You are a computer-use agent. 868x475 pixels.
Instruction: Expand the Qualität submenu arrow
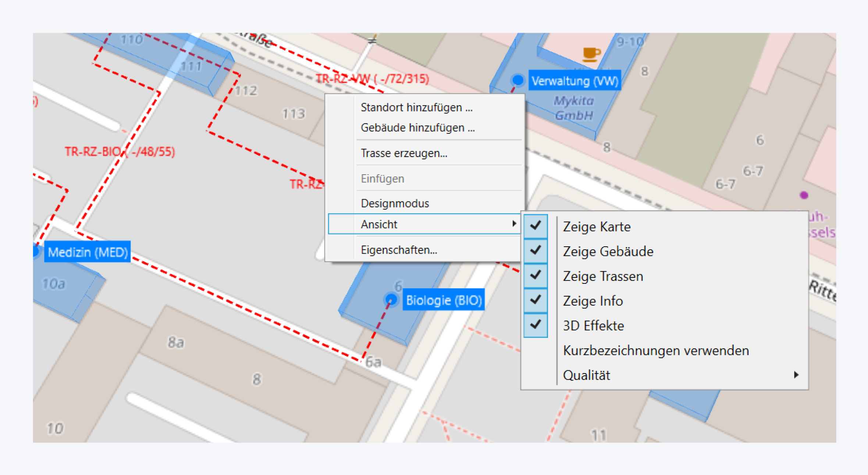[796, 375]
